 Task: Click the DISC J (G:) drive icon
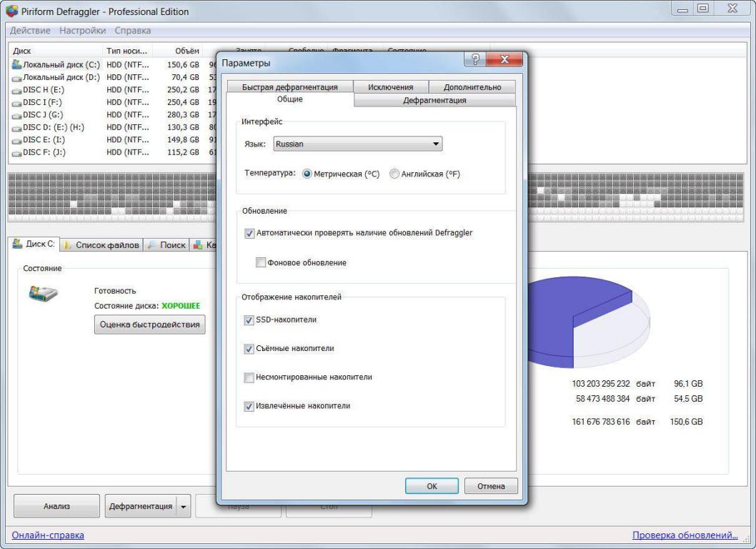pos(17,114)
